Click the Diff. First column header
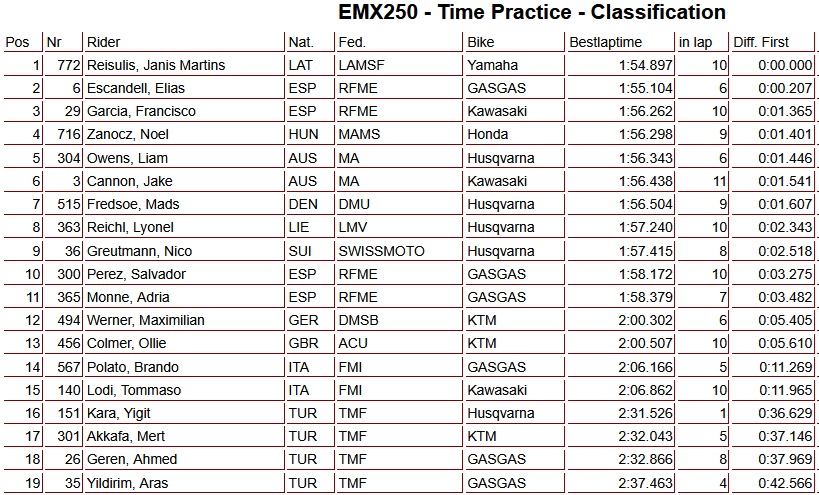The image size is (819, 495). pos(761,43)
